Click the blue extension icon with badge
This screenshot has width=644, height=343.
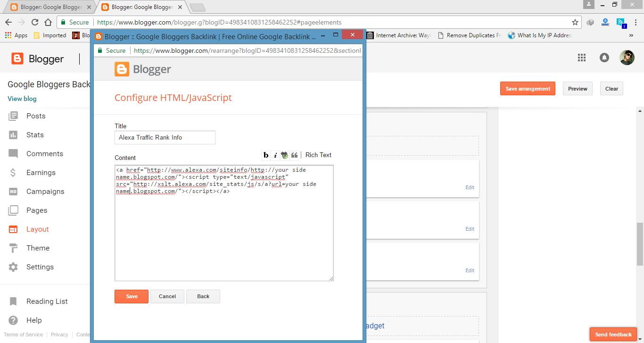click(621, 22)
